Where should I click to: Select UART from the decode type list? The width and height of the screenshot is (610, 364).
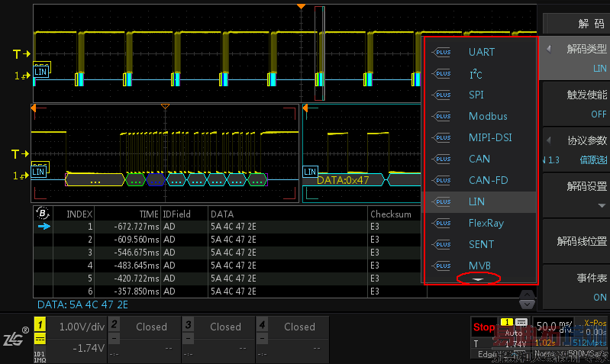[481, 53]
